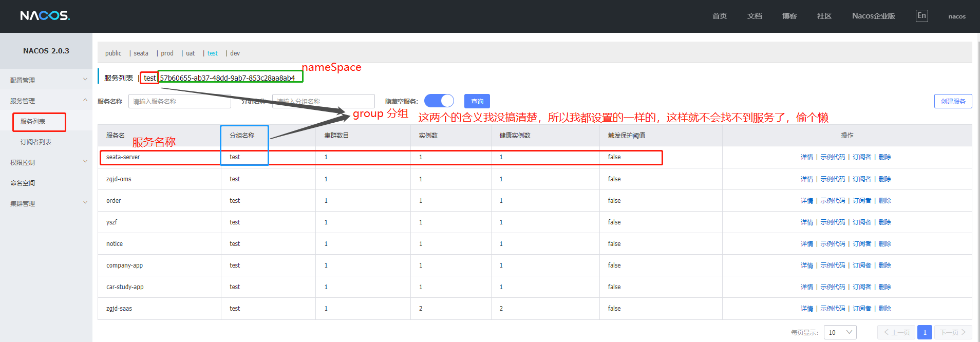Open 详情 for company-app
Viewport: 980px width, 342px height.
point(806,265)
